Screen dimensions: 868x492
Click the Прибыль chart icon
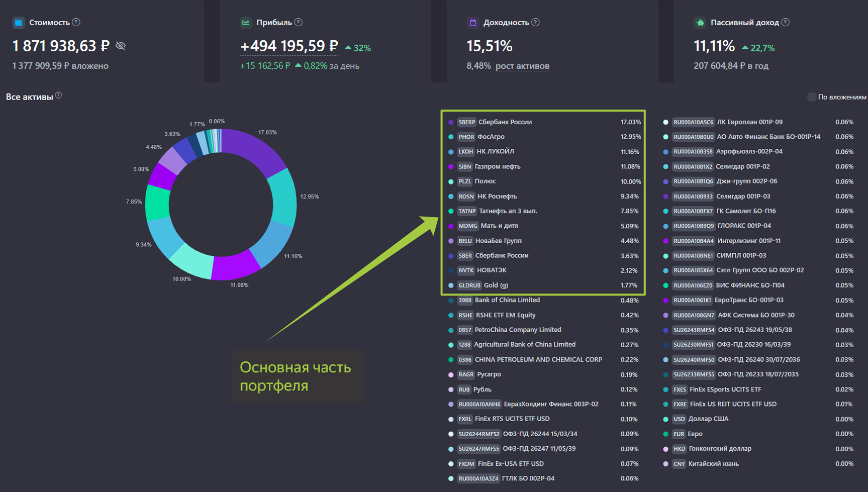(246, 23)
